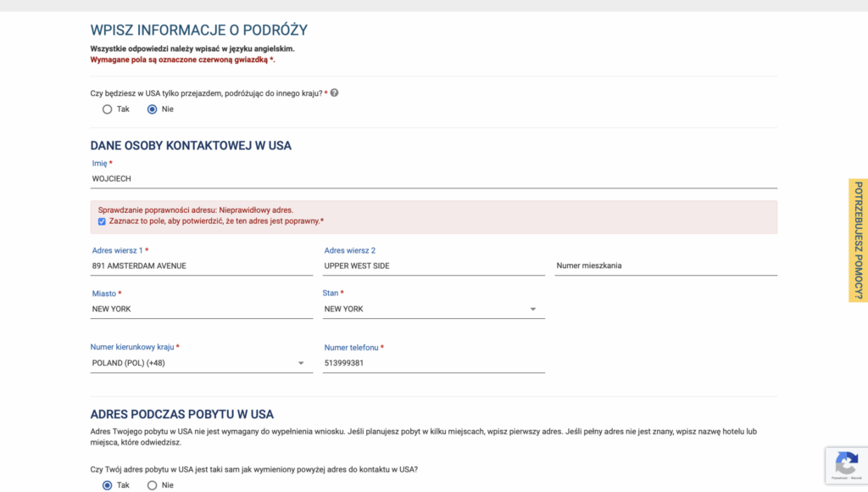Select 'Nie' for same stay address
This screenshot has height=492, width=868.
153,485
